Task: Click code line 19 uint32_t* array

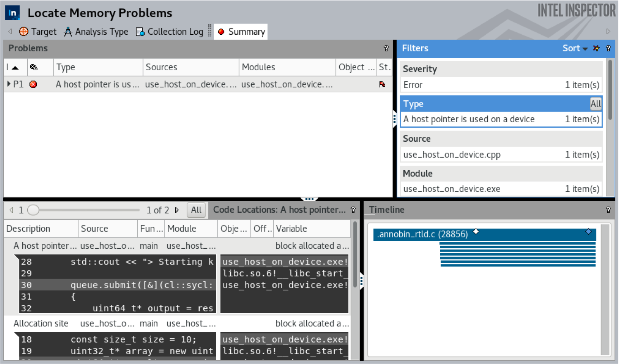Action: pos(118,351)
